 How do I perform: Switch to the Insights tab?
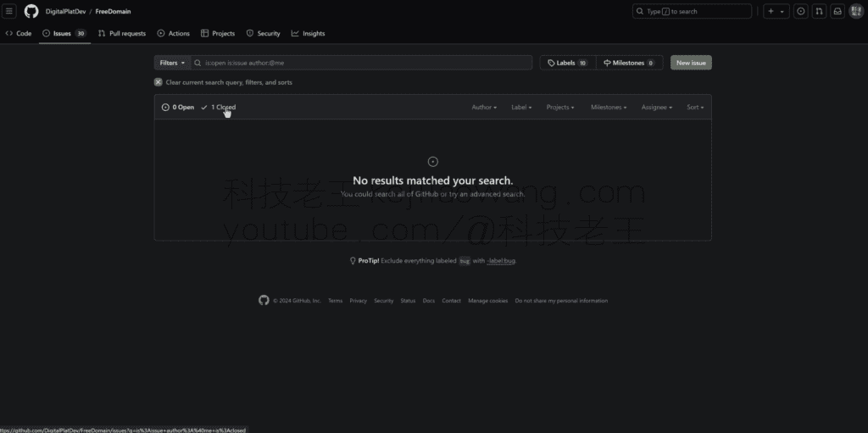click(x=309, y=33)
